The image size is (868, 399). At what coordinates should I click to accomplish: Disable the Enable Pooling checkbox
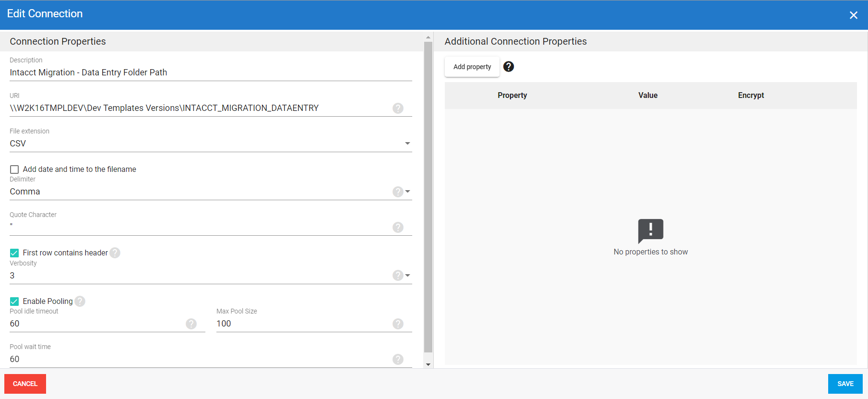(x=14, y=302)
